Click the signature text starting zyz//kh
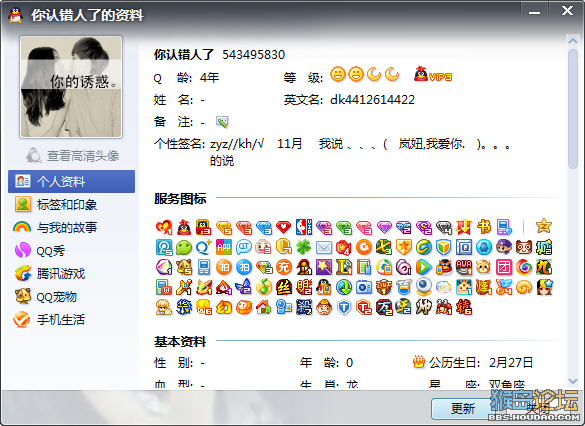Viewport: 585px width, 426px height. click(x=360, y=152)
